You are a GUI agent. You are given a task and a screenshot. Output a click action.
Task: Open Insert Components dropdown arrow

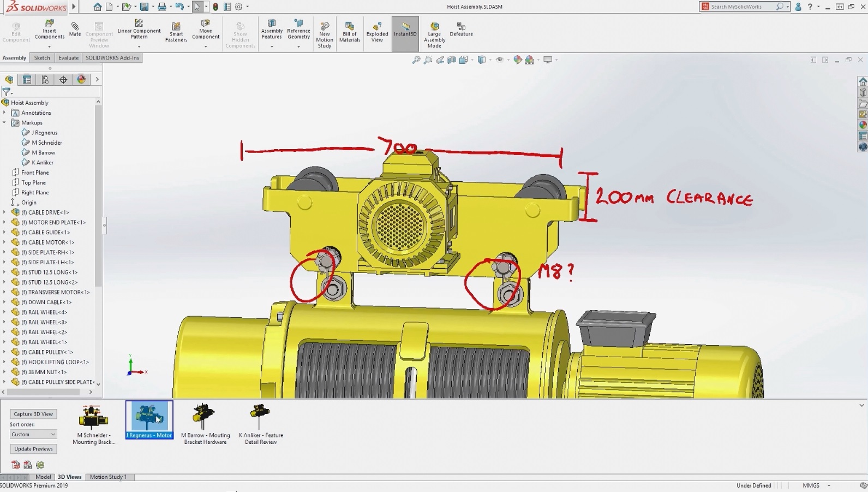click(x=49, y=46)
